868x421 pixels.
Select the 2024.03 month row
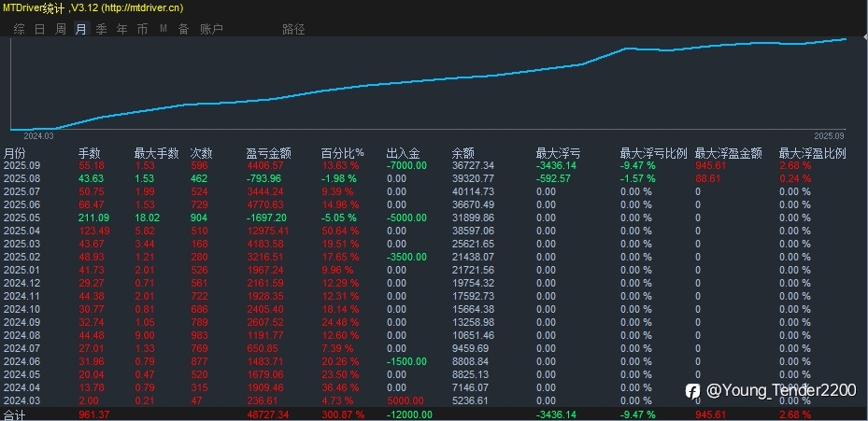pyautogui.click(x=434, y=400)
